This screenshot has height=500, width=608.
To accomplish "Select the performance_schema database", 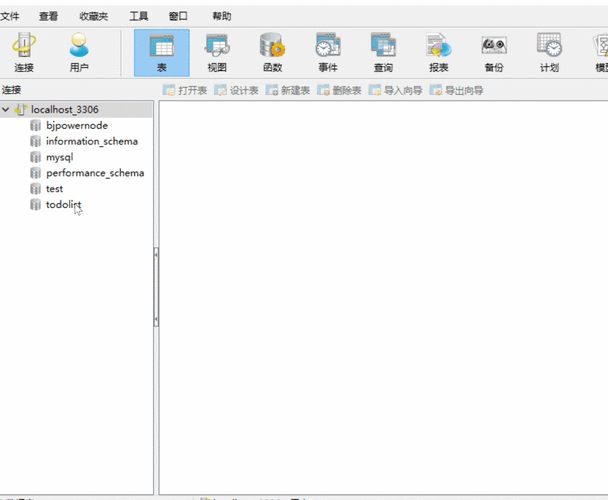I will tap(94, 173).
